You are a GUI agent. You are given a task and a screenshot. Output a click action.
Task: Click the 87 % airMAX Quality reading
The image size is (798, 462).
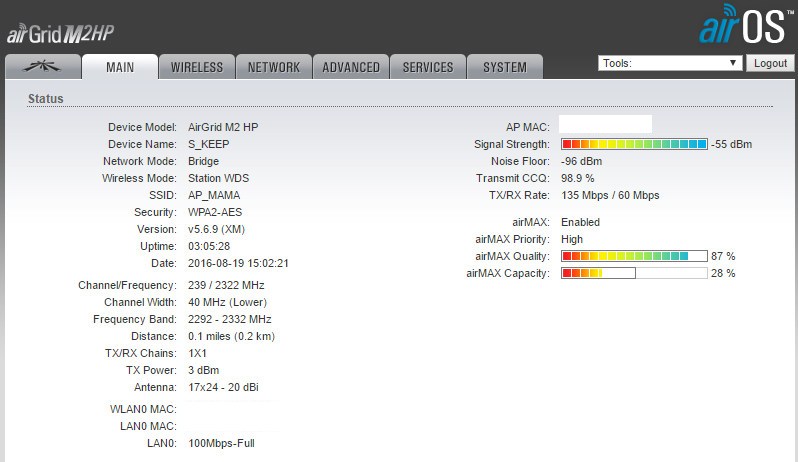coord(723,256)
